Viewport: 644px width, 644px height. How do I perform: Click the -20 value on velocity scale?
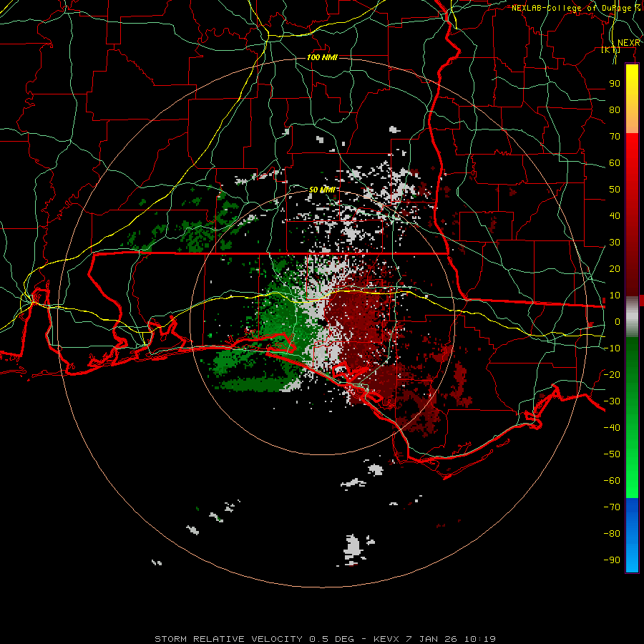tap(612, 374)
